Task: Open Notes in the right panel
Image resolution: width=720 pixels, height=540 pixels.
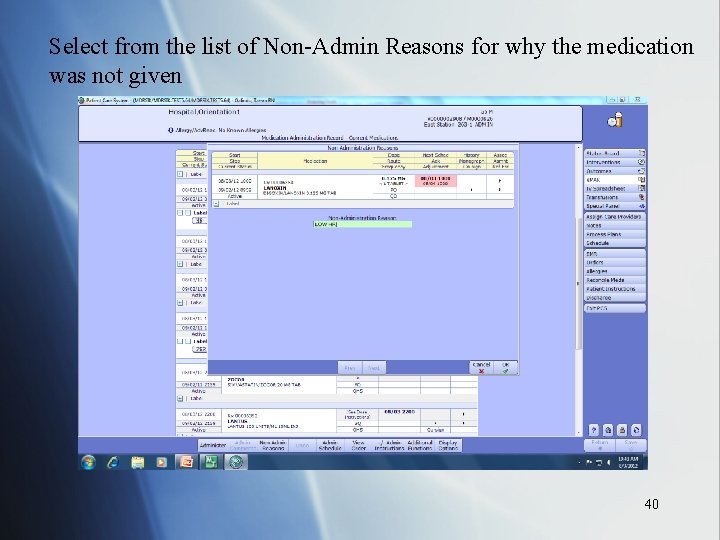Action: (x=615, y=225)
